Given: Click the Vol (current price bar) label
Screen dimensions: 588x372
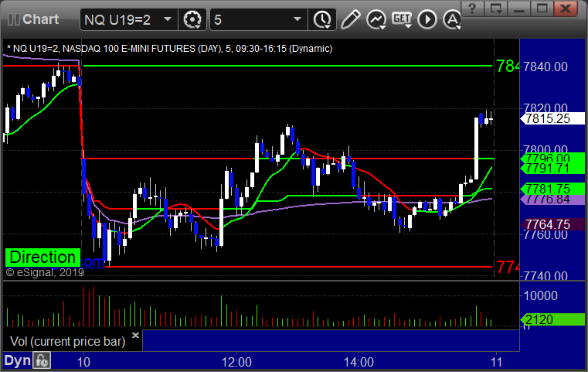Looking at the screenshot, I should [x=67, y=341].
